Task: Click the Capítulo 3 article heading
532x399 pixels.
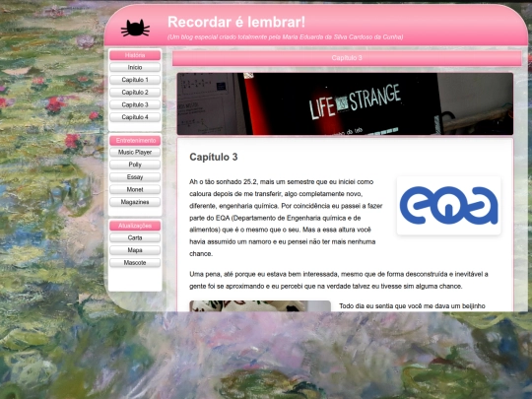Action: 214,157
